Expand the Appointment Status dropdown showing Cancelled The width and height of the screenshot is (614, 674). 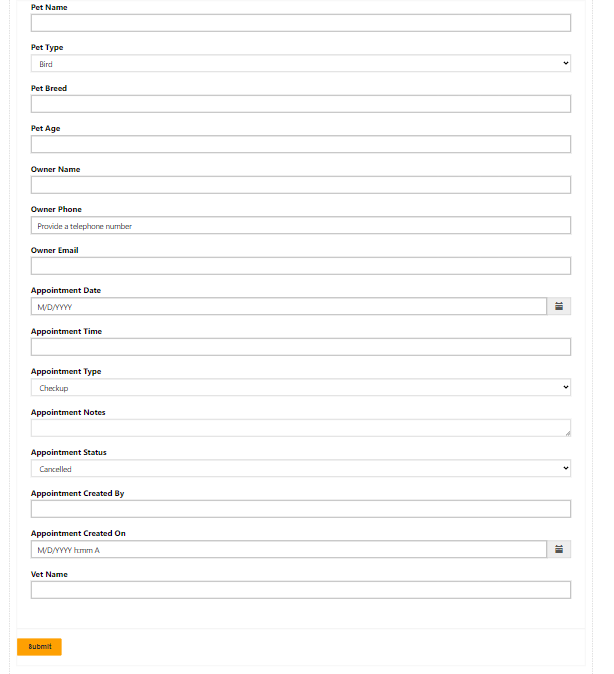click(x=301, y=468)
